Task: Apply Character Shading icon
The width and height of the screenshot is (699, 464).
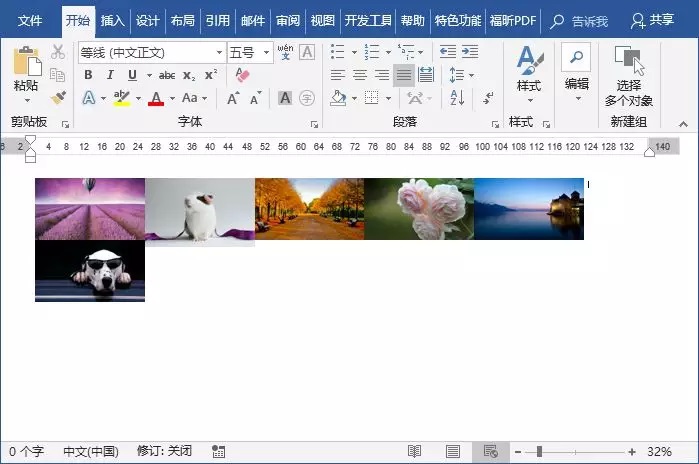Action: pyautogui.click(x=285, y=98)
